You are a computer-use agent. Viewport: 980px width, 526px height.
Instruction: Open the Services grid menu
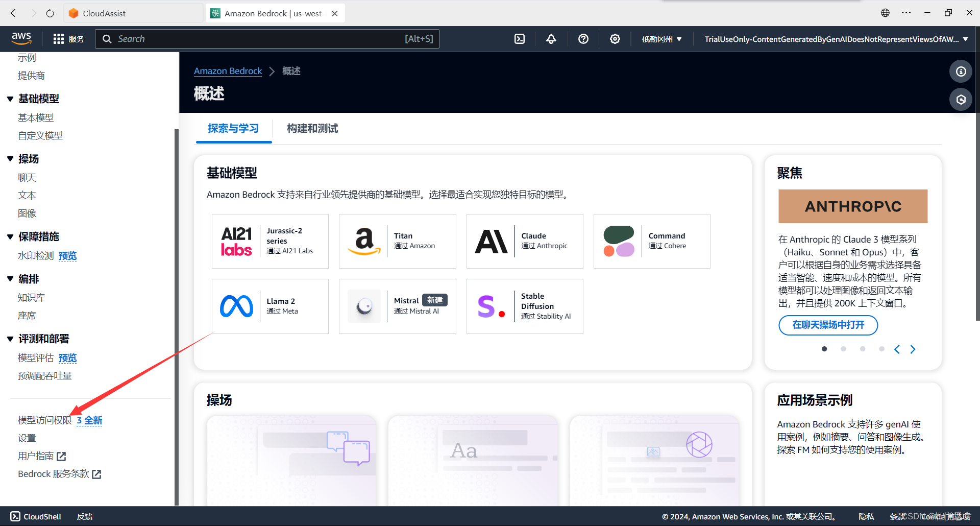68,39
